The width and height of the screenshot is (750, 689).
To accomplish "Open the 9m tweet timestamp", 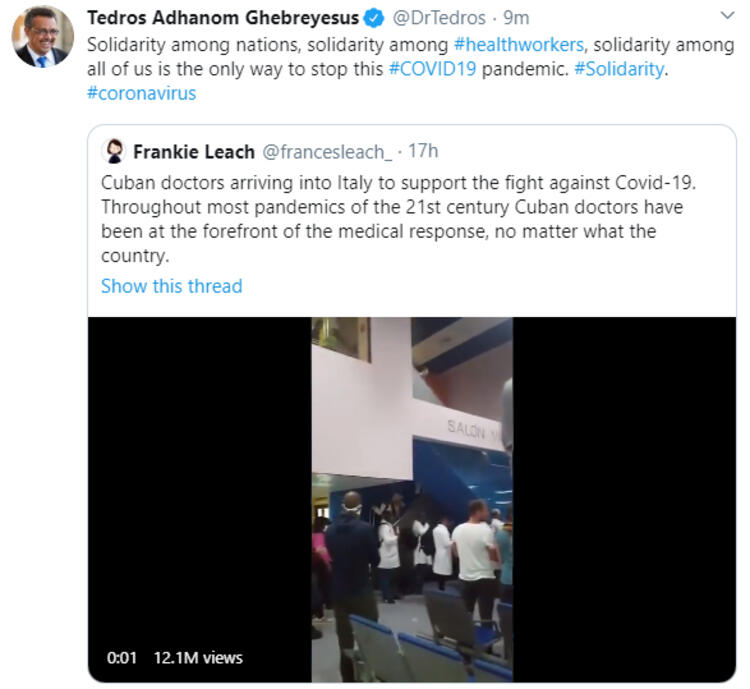I will (516, 18).
